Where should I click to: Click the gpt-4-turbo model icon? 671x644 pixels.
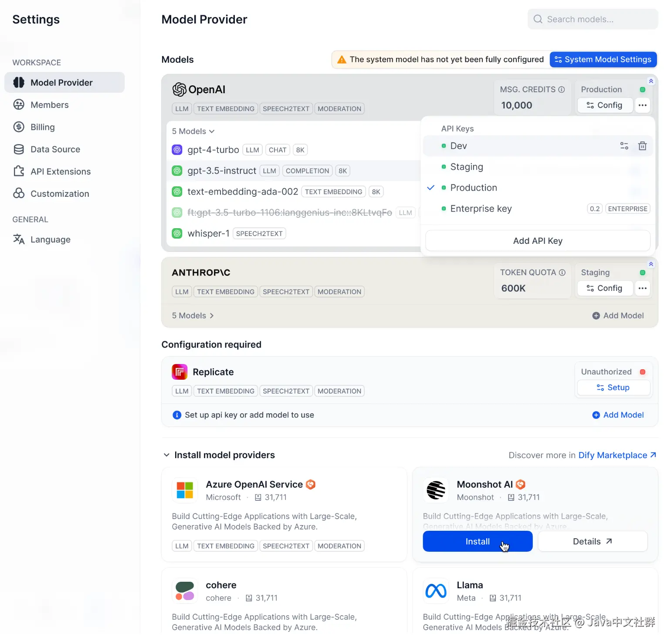177,150
